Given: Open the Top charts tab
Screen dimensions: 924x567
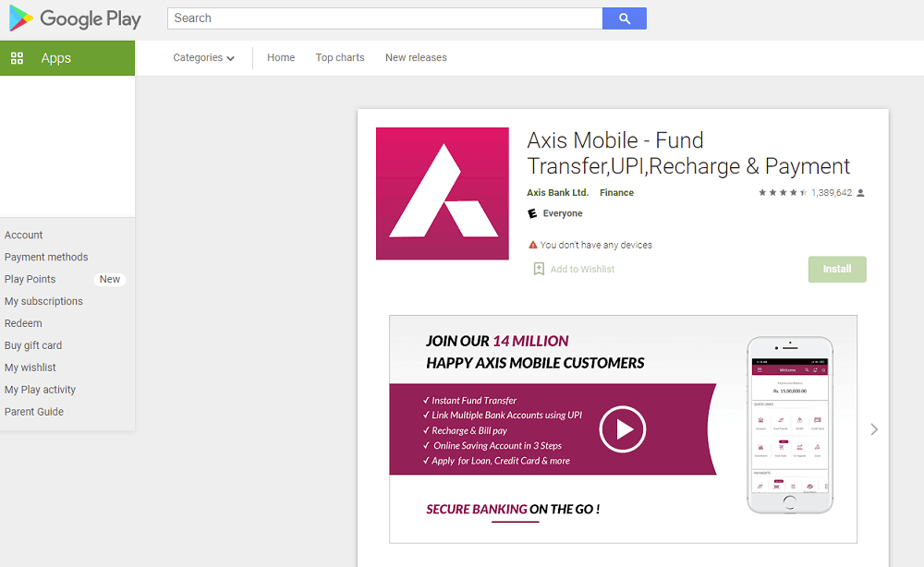Looking at the screenshot, I should 340,57.
